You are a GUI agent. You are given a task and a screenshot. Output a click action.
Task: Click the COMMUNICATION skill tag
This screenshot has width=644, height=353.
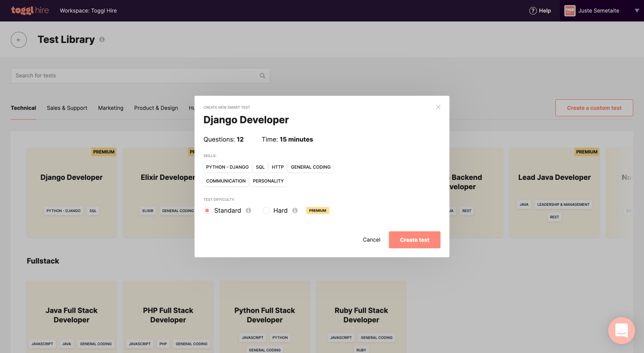[x=226, y=181]
